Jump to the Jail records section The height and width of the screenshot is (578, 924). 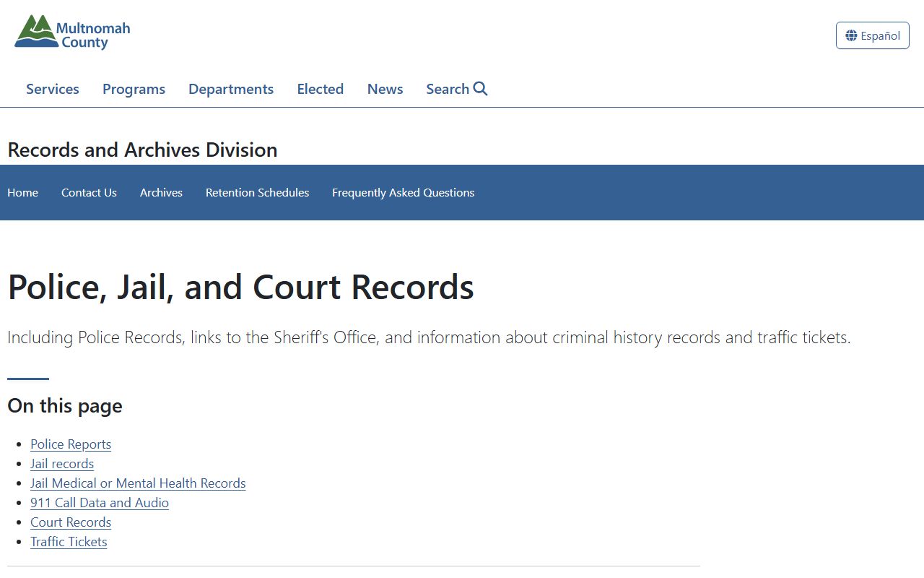coord(62,464)
